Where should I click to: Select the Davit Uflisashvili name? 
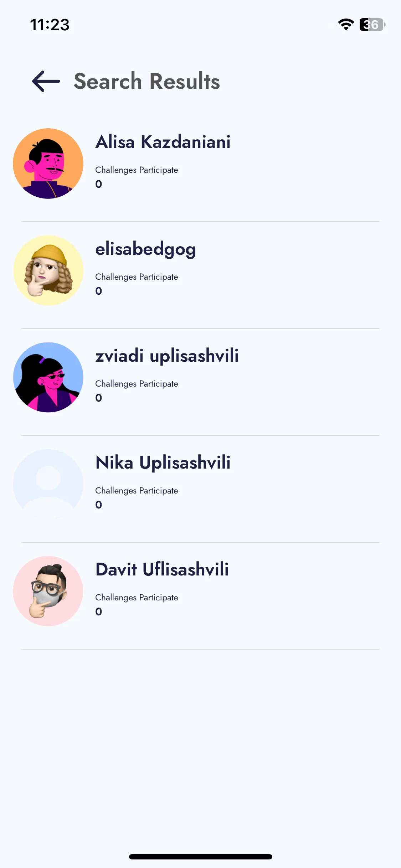pyautogui.click(x=162, y=569)
